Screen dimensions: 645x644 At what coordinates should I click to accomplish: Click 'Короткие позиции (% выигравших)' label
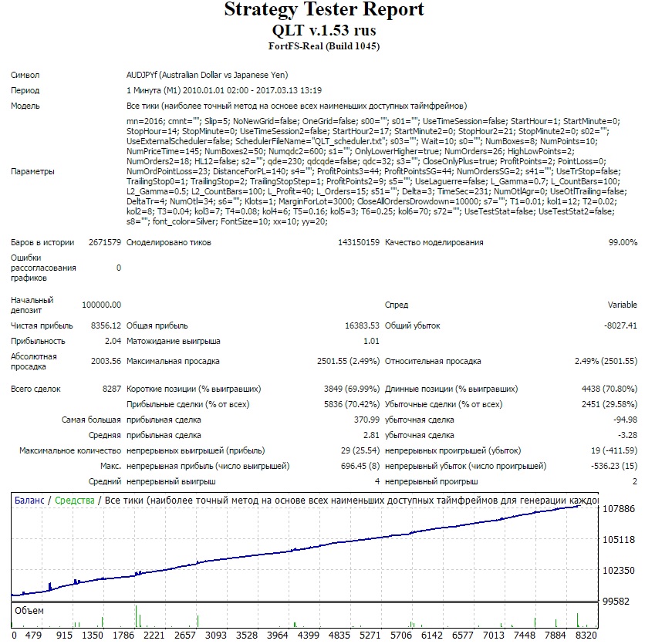click(194, 389)
